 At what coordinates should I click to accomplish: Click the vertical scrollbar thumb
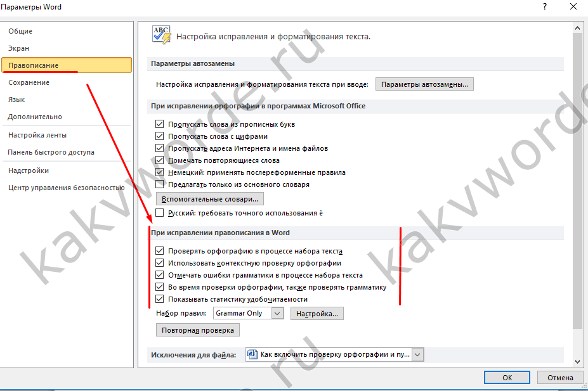click(577, 181)
